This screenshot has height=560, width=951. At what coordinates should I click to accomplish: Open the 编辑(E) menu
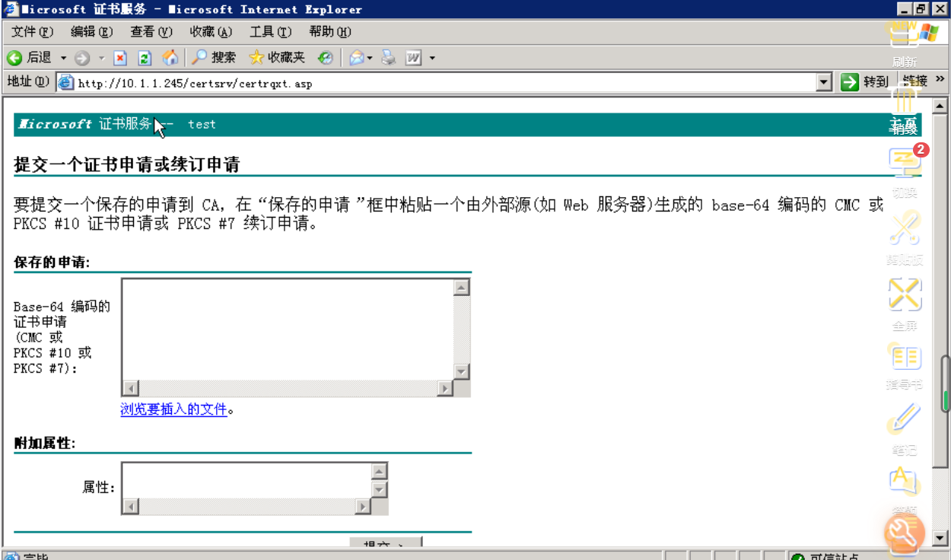pos(91,32)
